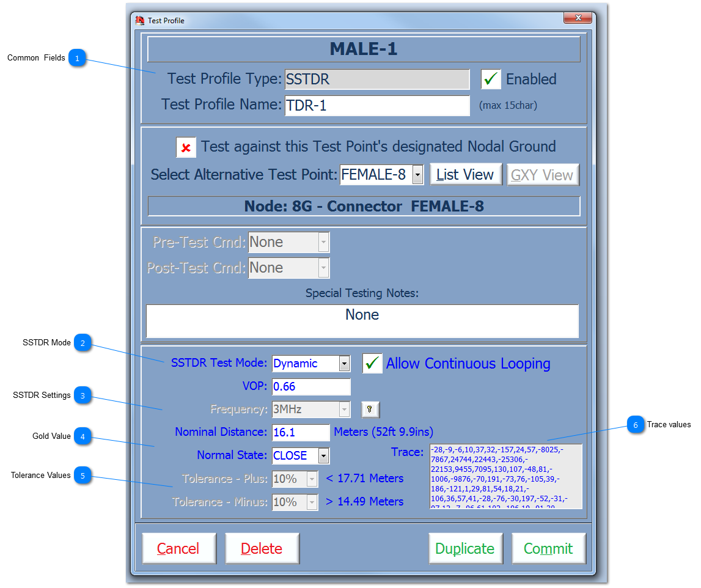Click the Test Profile title bar icon
This screenshot has height=588, width=701.
[139, 20]
